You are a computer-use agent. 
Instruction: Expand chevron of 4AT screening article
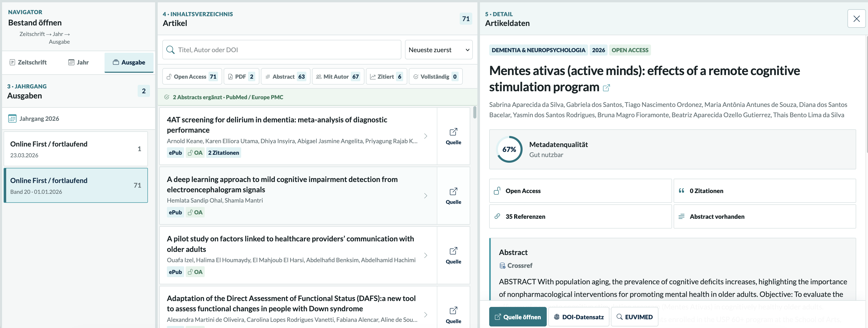click(426, 136)
